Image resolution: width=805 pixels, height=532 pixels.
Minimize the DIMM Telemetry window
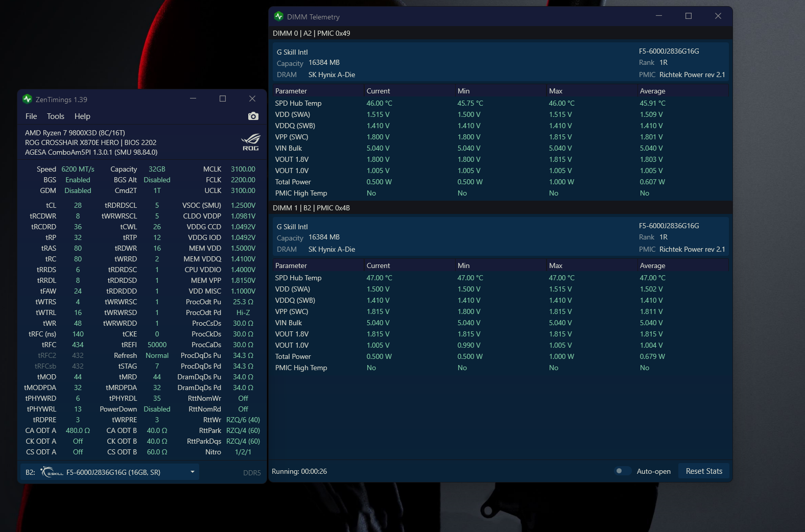point(659,16)
